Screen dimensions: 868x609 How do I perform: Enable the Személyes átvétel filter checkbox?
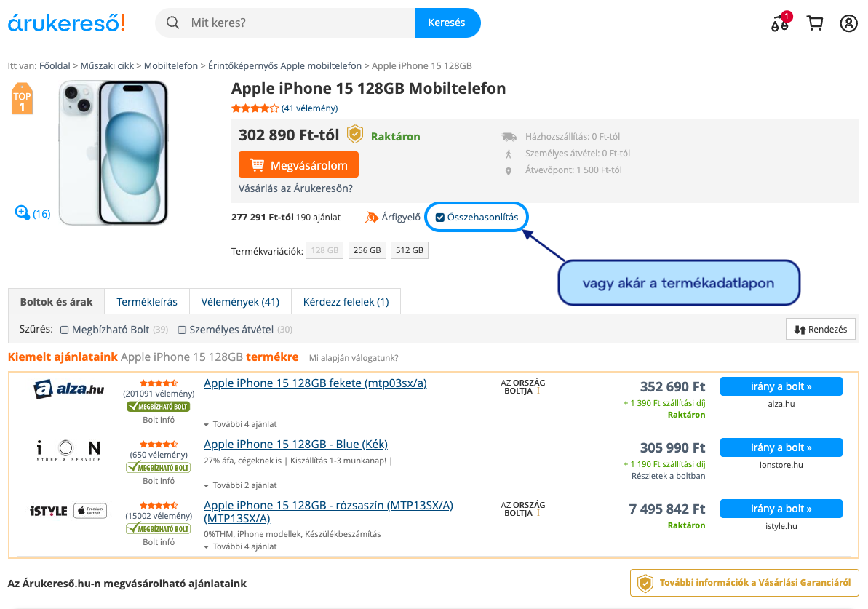(x=182, y=330)
